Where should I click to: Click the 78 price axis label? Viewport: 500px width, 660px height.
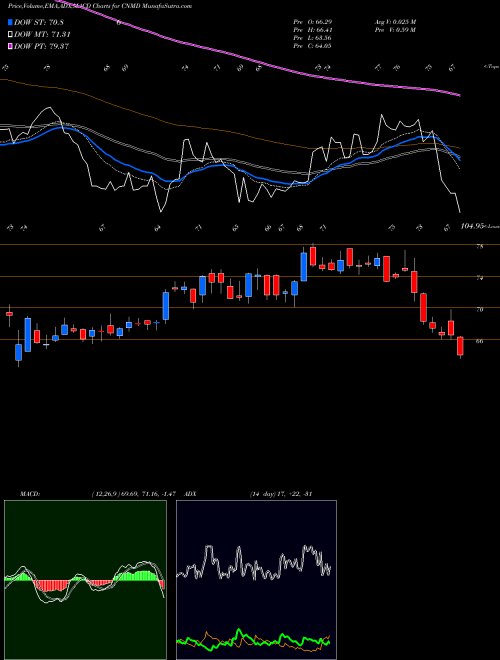[x=479, y=247]
